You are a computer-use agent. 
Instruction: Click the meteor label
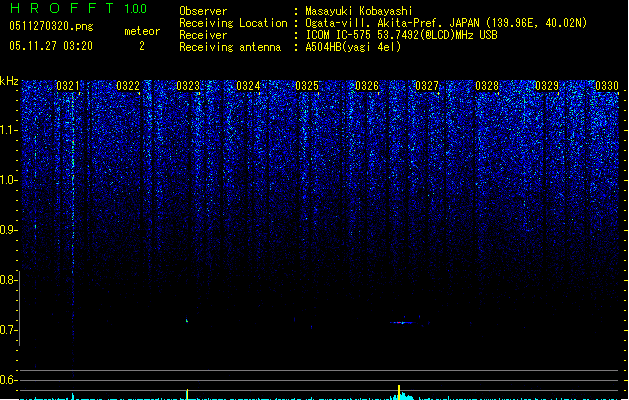pyautogui.click(x=142, y=31)
